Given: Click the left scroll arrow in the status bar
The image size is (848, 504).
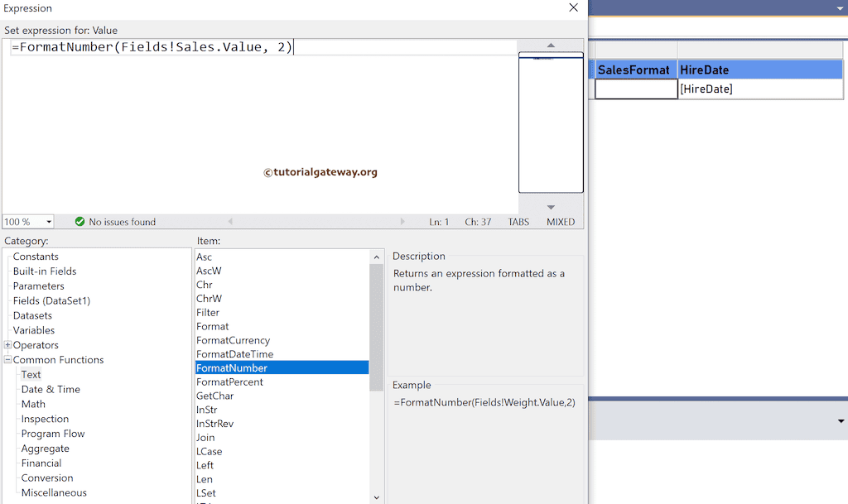Looking at the screenshot, I should click(230, 222).
